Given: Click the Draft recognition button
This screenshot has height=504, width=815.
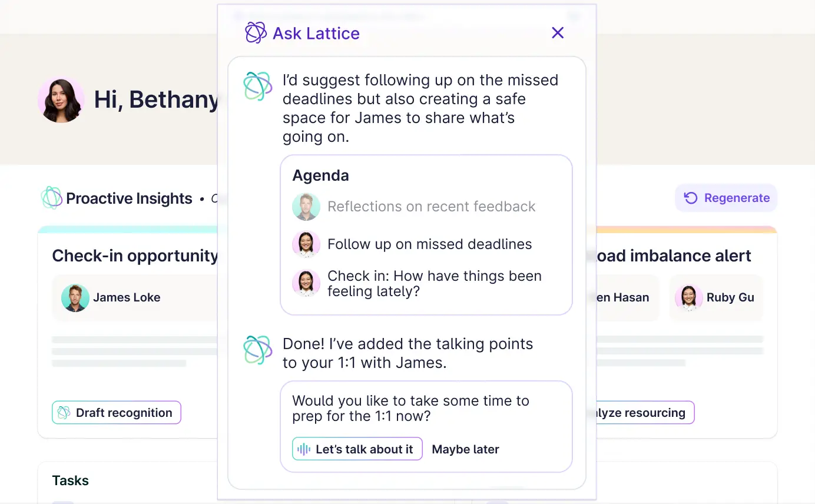Looking at the screenshot, I should click(117, 413).
